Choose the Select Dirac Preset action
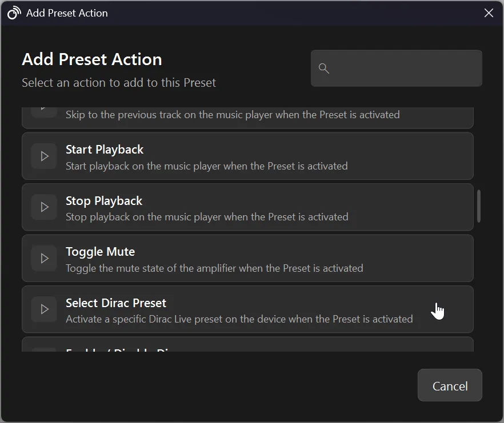504x423 pixels. point(247,309)
